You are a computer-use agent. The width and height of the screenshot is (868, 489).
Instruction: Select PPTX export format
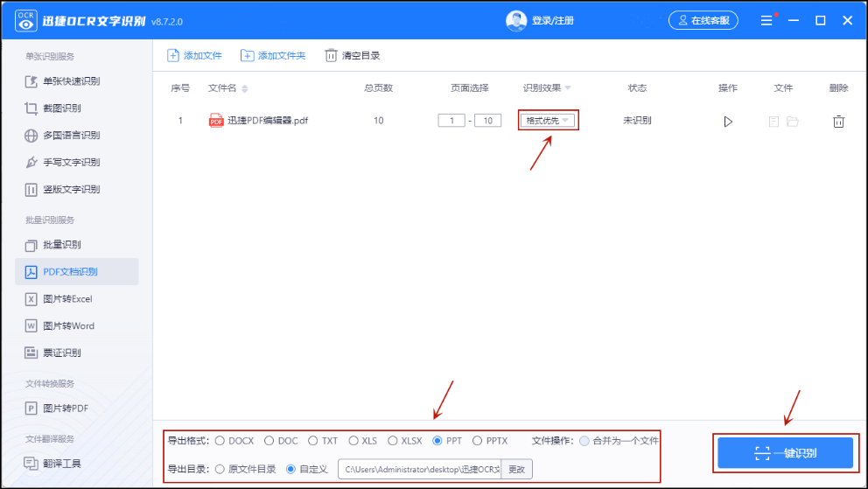click(477, 441)
